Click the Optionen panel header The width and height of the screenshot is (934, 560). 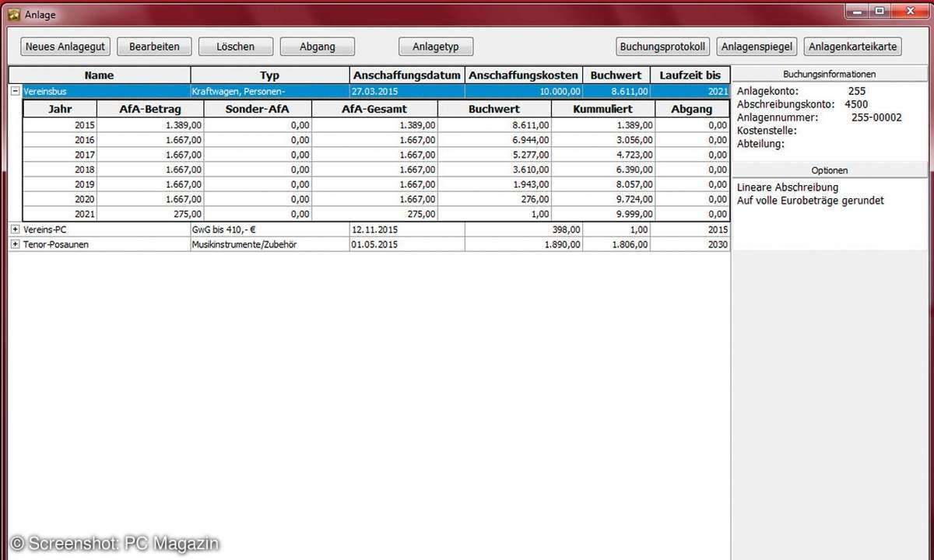830,170
